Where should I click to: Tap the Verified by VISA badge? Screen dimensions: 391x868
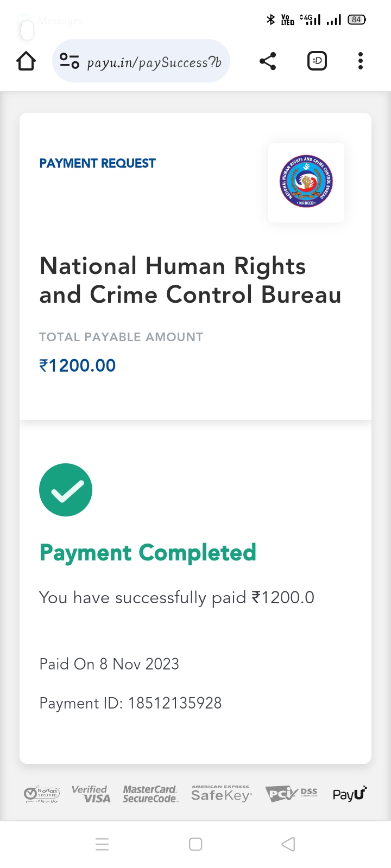(91, 794)
